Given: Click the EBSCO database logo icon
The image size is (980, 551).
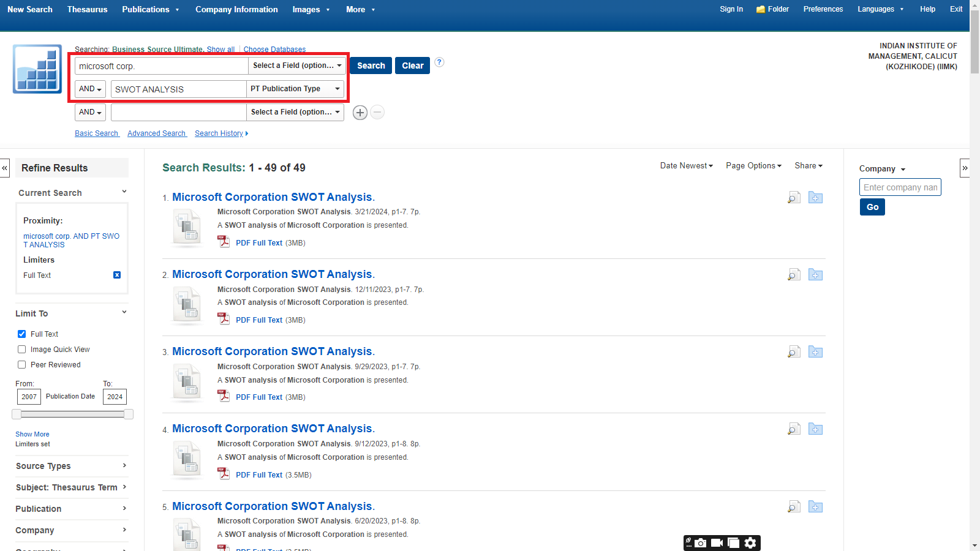Looking at the screenshot, I should [x=37, y=69].
